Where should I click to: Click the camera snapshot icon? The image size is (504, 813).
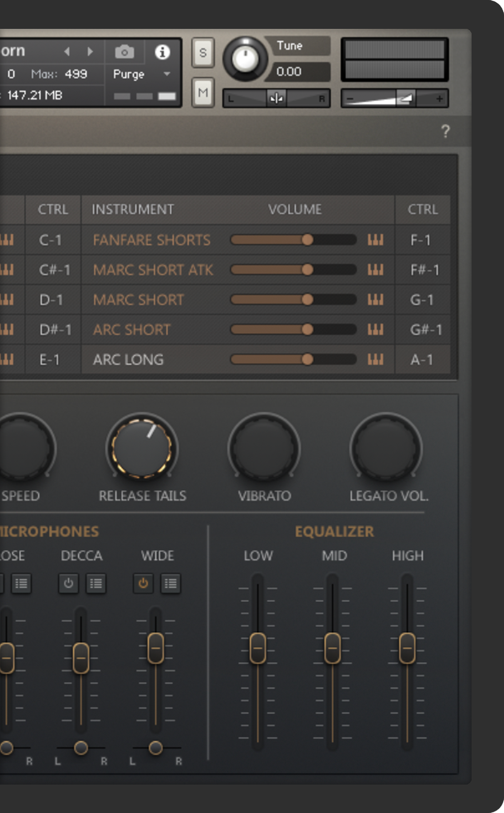[124, 52]
